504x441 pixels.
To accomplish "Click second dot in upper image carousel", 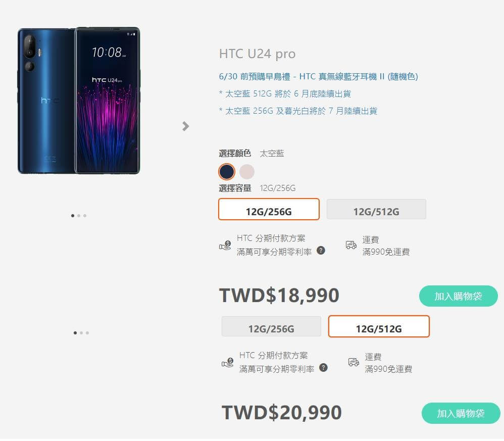I will (79, 216).
